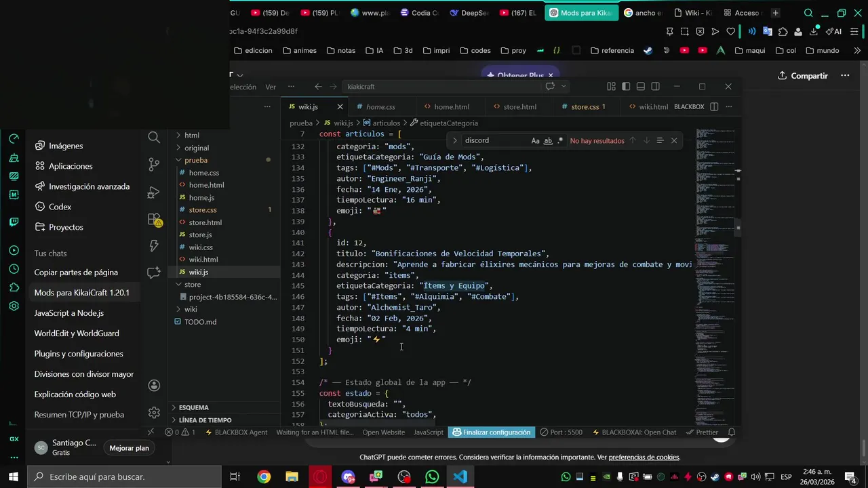Go back with VS Code navigation arrow

pos(318,87)
